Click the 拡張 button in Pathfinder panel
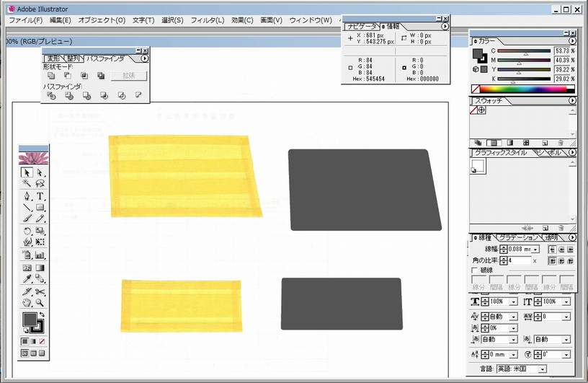 pos(128,76)
